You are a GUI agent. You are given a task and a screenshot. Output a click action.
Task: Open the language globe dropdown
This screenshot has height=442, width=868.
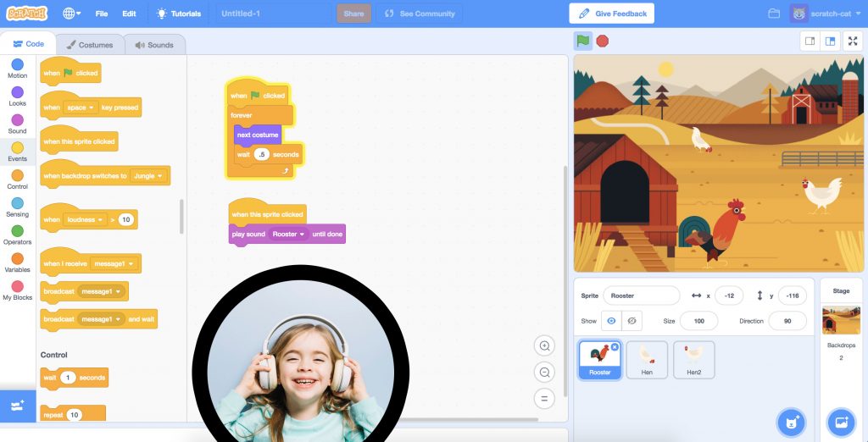[72, 14]
